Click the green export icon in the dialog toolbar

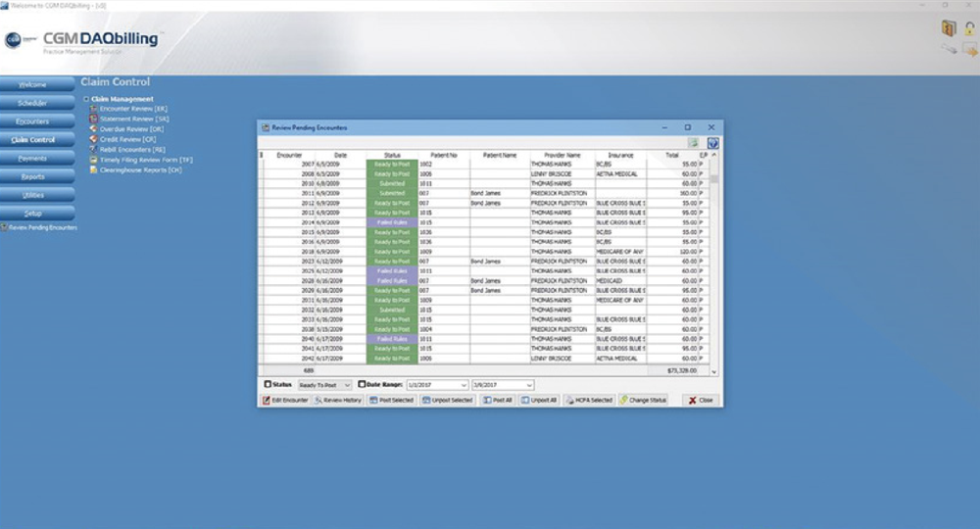click(693, 143)
